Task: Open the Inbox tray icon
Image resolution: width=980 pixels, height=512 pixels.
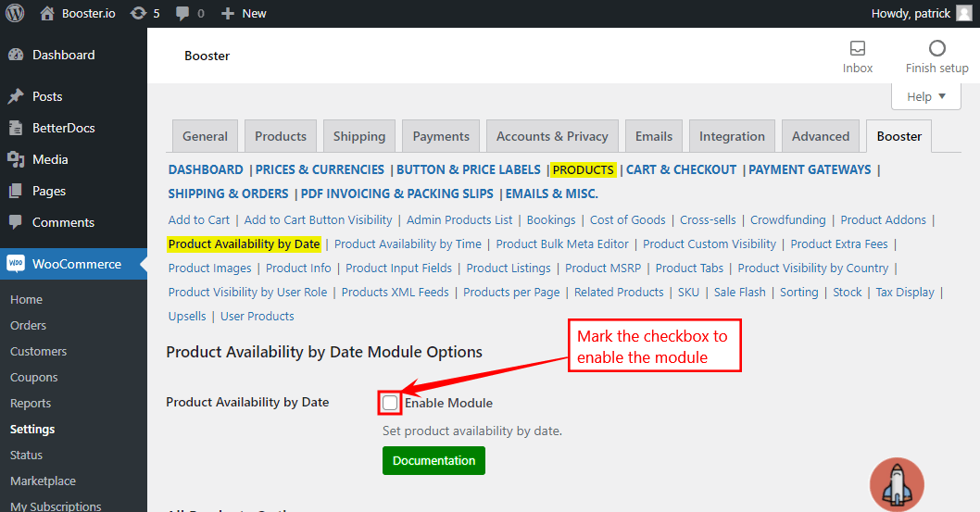Action: click(858, 48)
